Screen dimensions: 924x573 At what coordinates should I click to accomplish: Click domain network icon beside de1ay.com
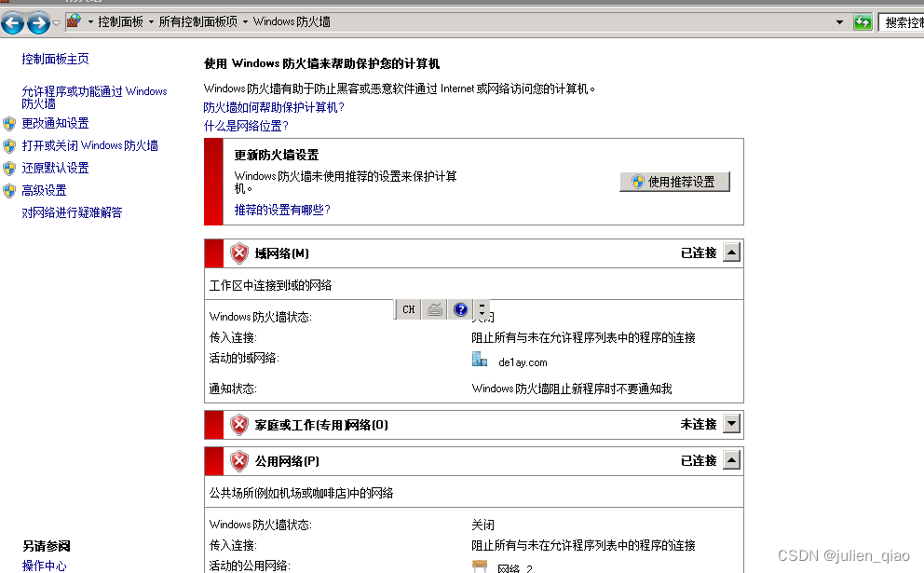480,359
